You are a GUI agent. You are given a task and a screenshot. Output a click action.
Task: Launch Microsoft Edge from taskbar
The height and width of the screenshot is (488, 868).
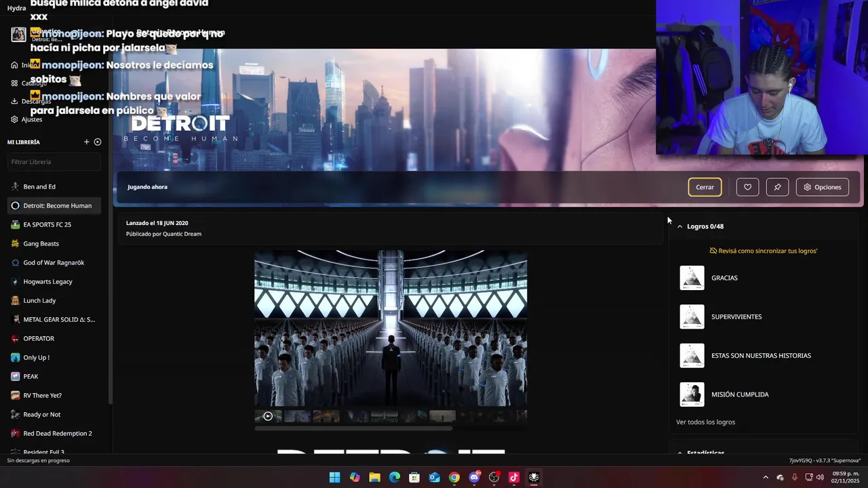(x=395, y=477)
